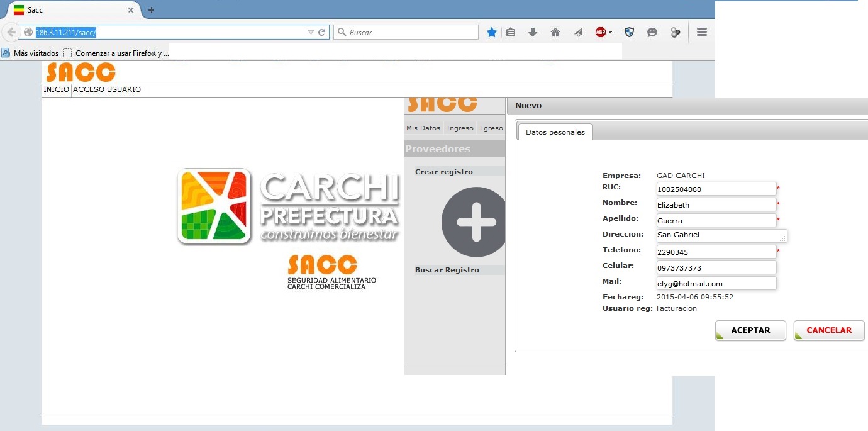Viewport: 868px width, 431px height.
Task: Click the developer tools icon near menu
Action: click(x=676, y=32)
